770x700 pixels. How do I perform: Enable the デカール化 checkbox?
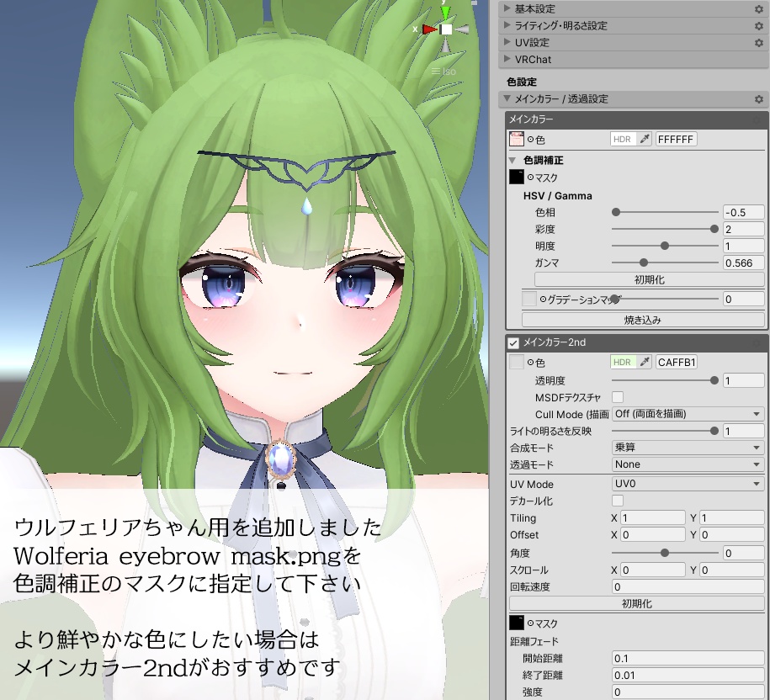coord(618,501)
